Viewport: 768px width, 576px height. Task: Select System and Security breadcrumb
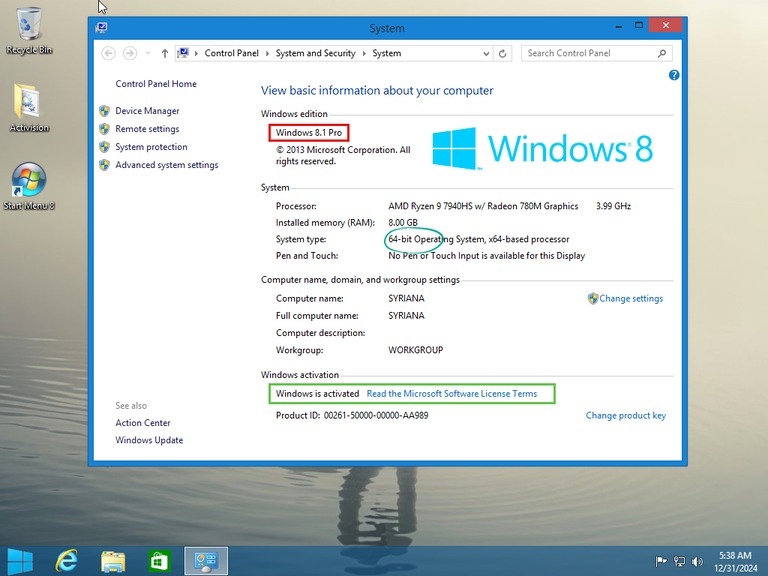pos(315,53)
